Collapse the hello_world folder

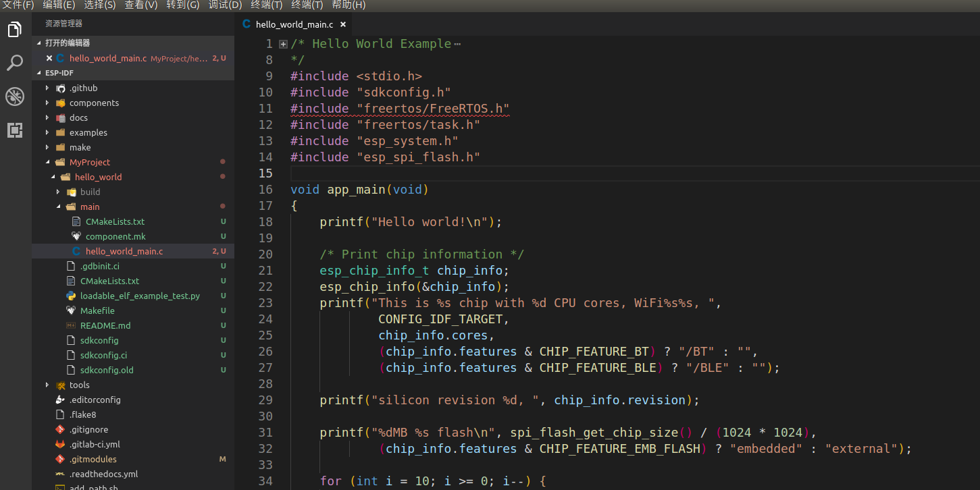click(x=53, y=178)
